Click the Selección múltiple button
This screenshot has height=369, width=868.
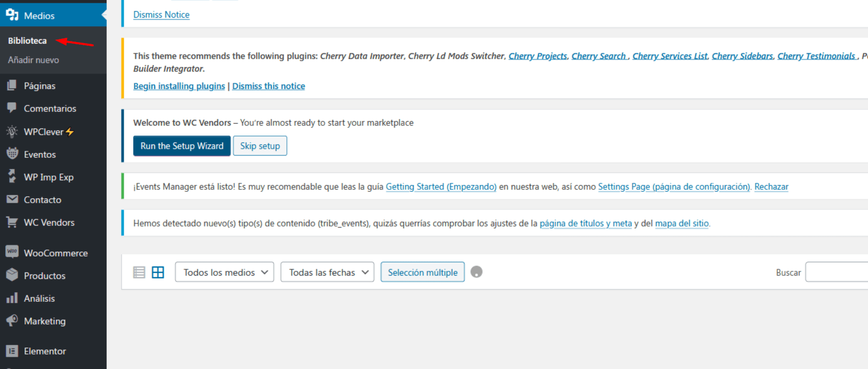click(423, 272)
